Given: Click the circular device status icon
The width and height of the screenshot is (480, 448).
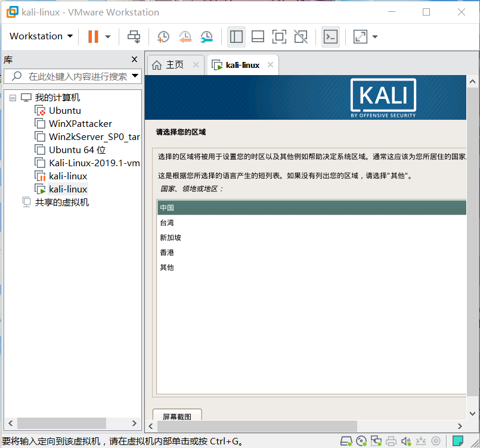Looking at the screenshot, I should point(436,441).
